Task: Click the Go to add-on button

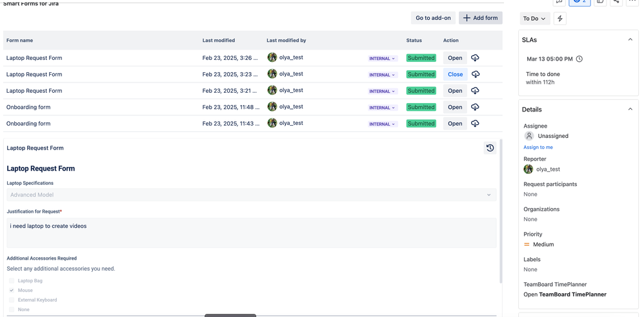Action: 433,17
